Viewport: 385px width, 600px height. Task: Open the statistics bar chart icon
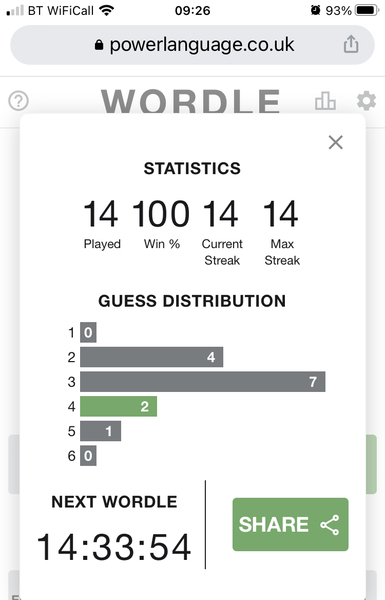pos(325,101)
